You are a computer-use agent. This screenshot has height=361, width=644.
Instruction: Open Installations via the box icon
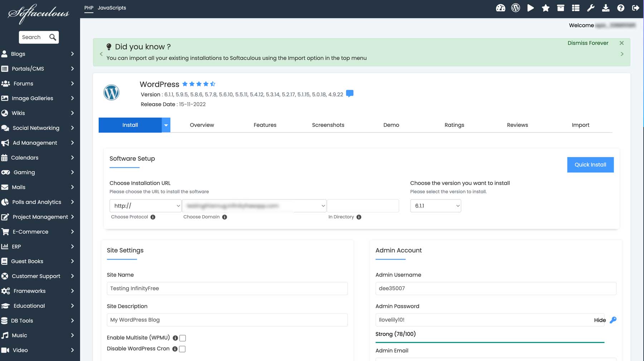click(561, 8)
